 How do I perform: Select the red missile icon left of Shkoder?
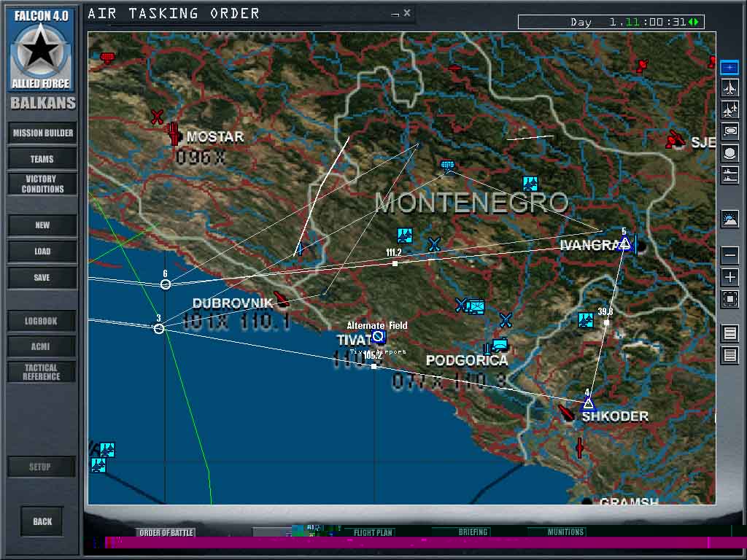pos(566,413)
